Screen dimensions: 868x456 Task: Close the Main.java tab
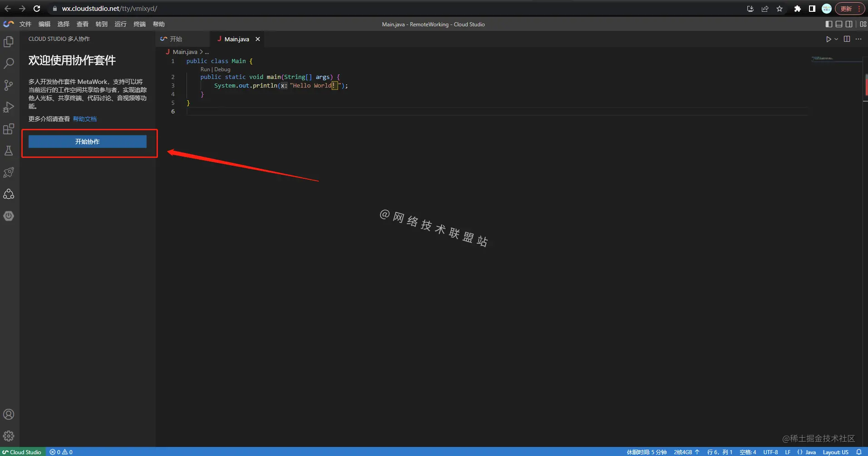[x=258, y=39]
